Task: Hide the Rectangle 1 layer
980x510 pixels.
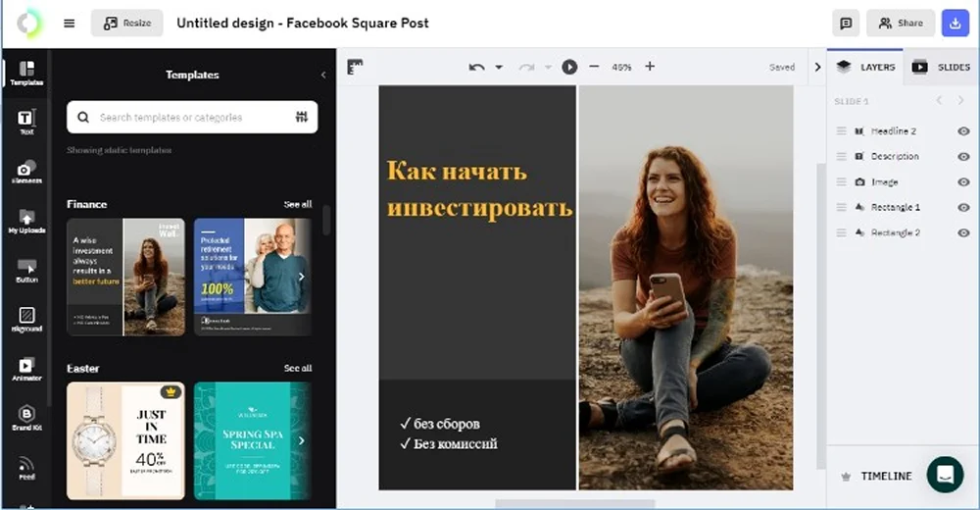Action: pos(963,207)
